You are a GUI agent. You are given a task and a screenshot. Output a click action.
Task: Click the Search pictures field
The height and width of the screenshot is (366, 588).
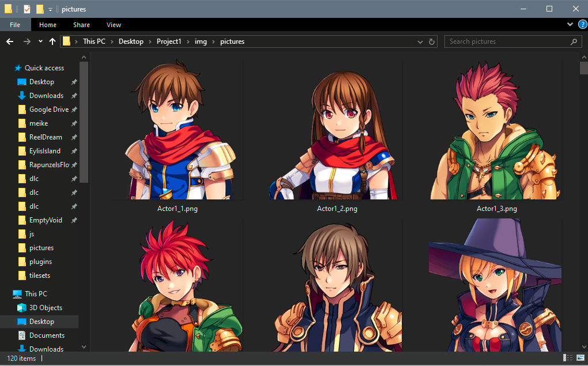(x=512, y=41)
